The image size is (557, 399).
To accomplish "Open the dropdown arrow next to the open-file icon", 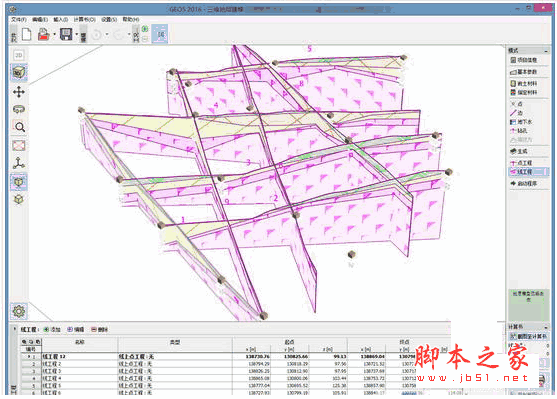I will (54, 35).
